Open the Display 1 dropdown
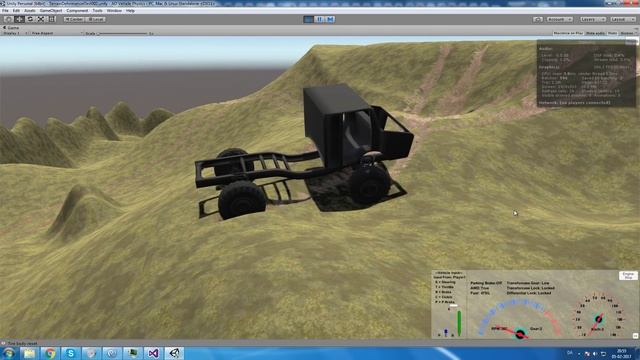This screenshot has height=360, width=640. coord(15,33)
